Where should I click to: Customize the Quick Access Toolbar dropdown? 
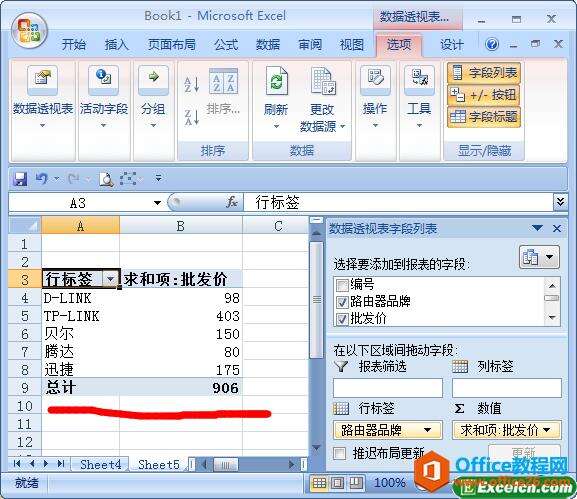coord(159,178)
